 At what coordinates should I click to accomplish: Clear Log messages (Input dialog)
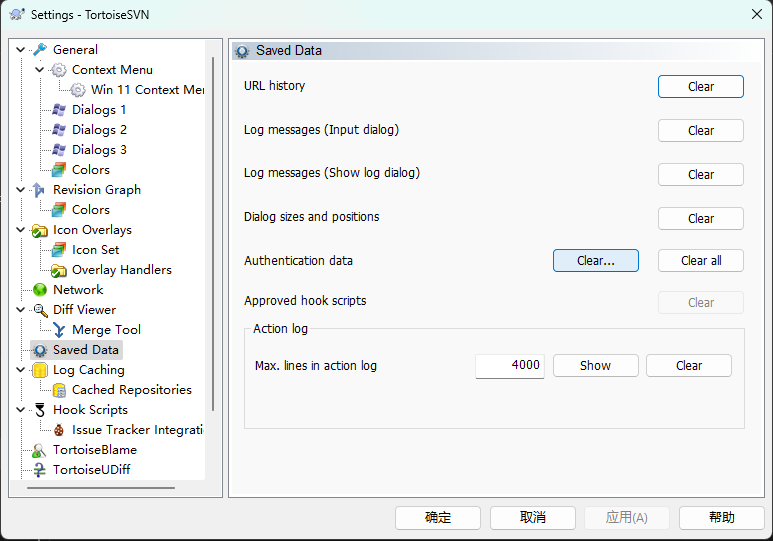pos(701,131)
